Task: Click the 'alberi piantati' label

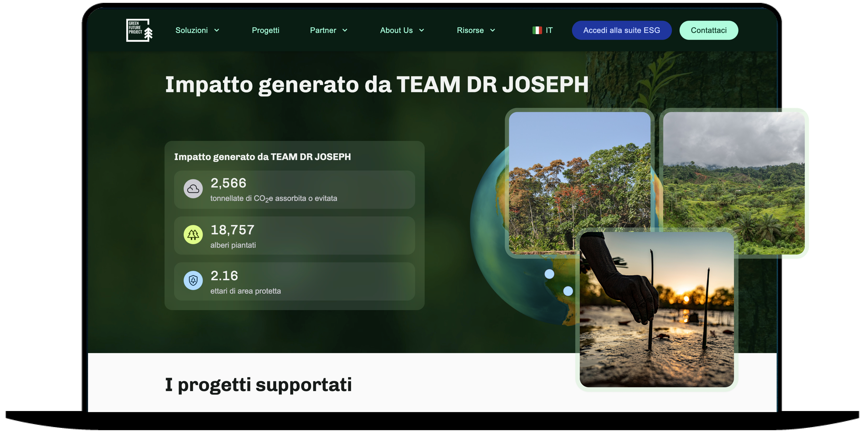Action: tap(233, 245)
